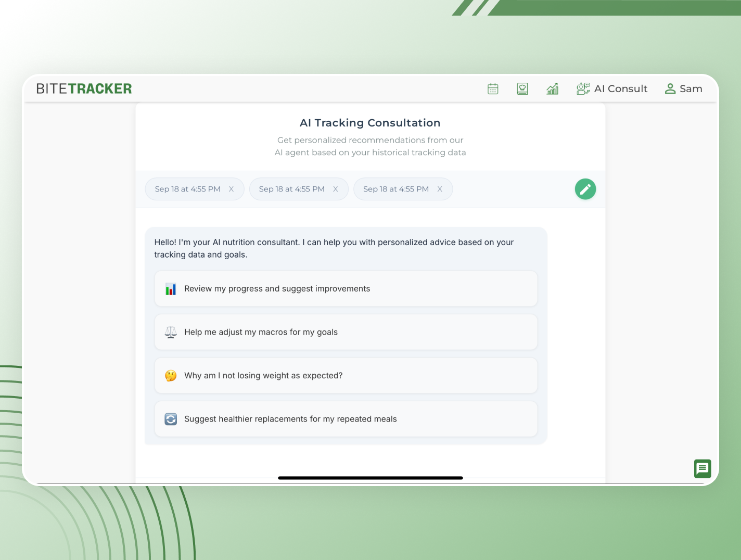Open the recipe book icon
Image resolution: width=741 pixels, height=560 pixels.
coord(522,88)
